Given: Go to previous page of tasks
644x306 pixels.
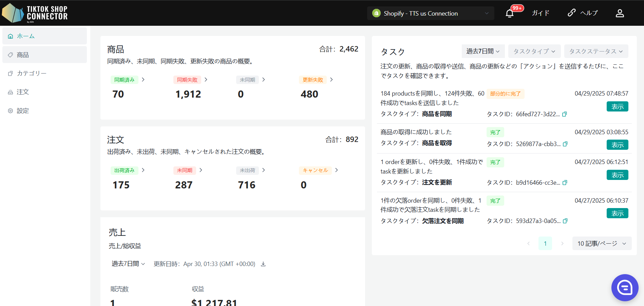Looking at the screenshot, I should [x=528, y=243].
